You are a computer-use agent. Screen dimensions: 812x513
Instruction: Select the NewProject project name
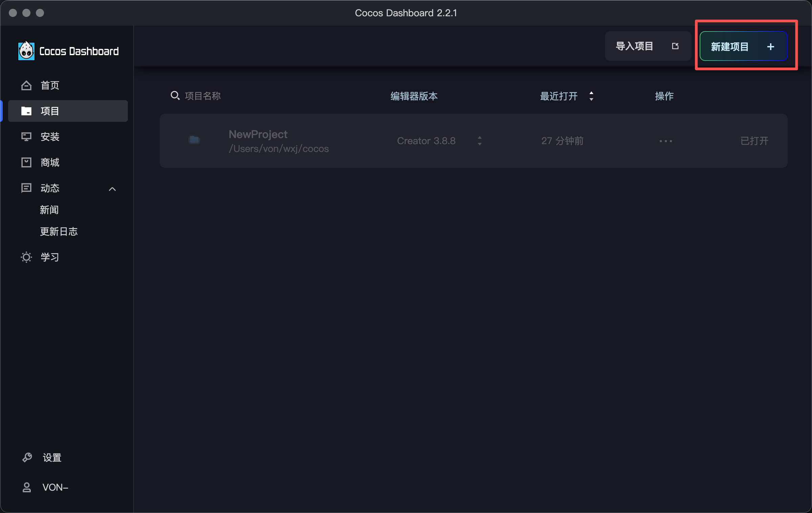(258, 134)
